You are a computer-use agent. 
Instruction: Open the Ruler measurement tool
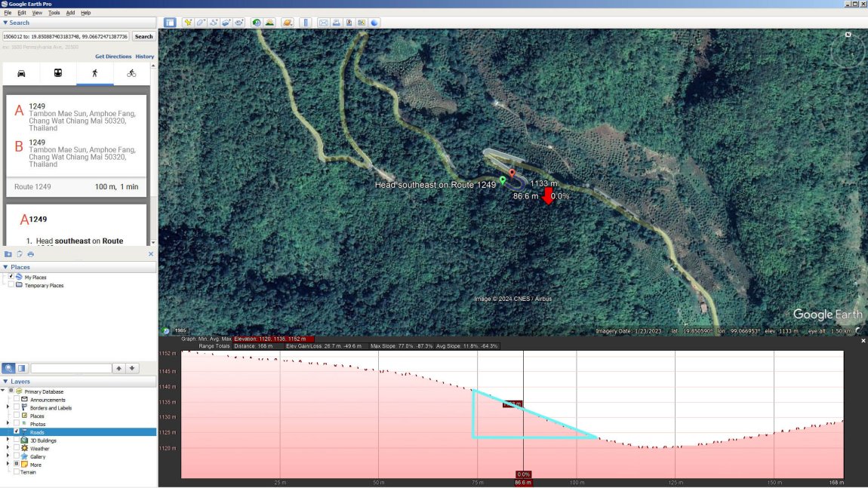[x=306, y=22]
